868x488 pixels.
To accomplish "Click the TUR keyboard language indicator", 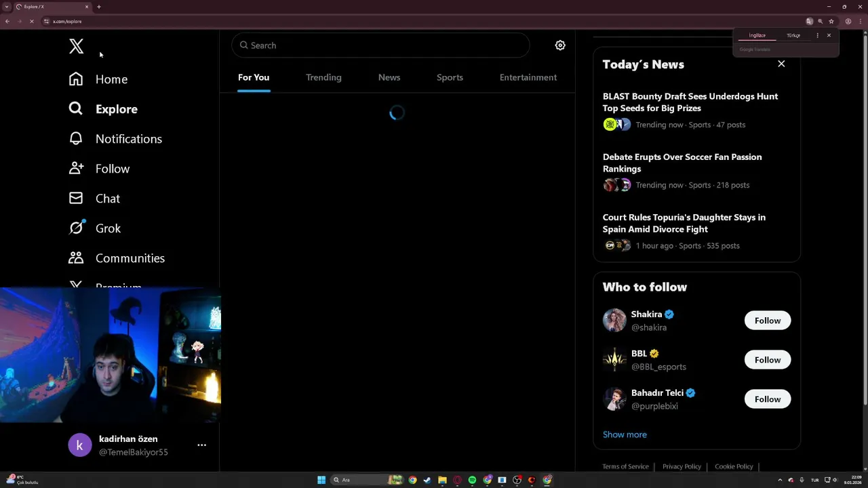I will [814, 480].
